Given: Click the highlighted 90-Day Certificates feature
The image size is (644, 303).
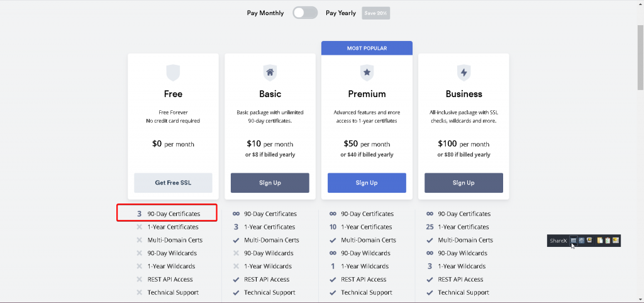Looking at the screenshot, I should (x=174, y=214).
